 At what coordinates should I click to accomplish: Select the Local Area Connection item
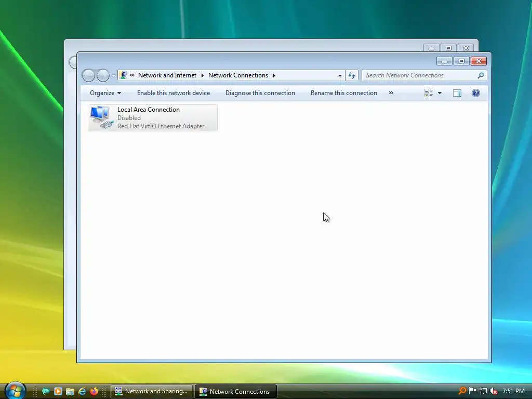coord(153,118)
